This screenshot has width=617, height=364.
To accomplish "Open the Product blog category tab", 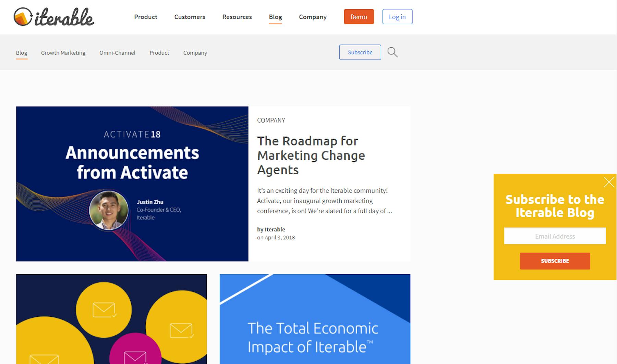I will click(159, 53).
